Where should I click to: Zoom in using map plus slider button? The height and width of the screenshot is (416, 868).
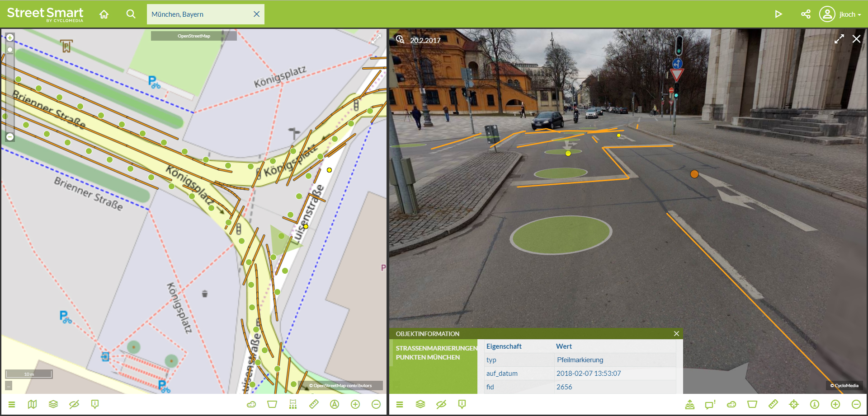pos(10,37)
